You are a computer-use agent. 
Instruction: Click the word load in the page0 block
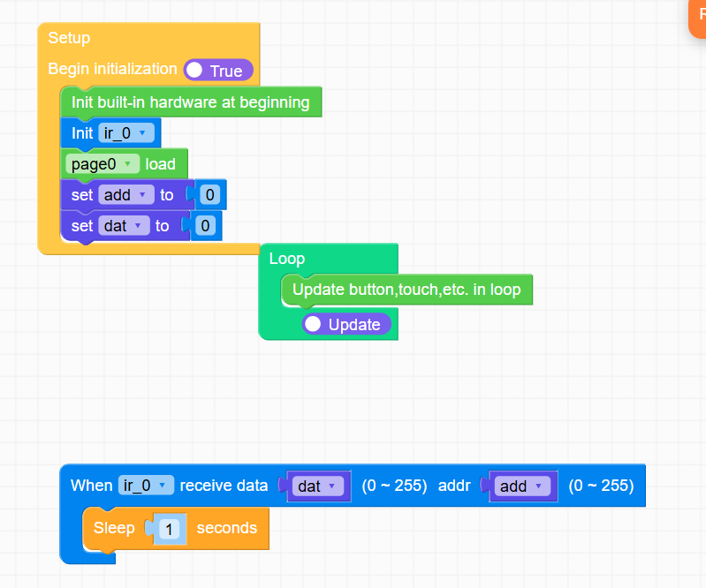click(161, 163)
